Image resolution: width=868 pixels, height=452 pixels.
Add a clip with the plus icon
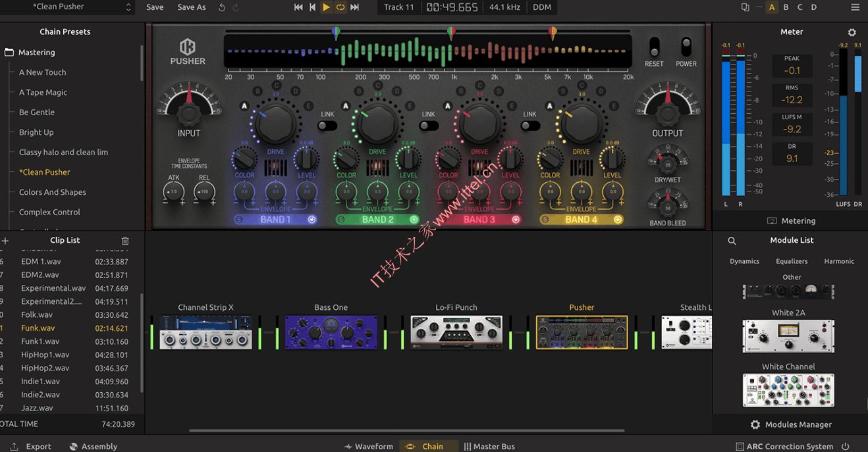pyautogui.click(x=5, y=241)
